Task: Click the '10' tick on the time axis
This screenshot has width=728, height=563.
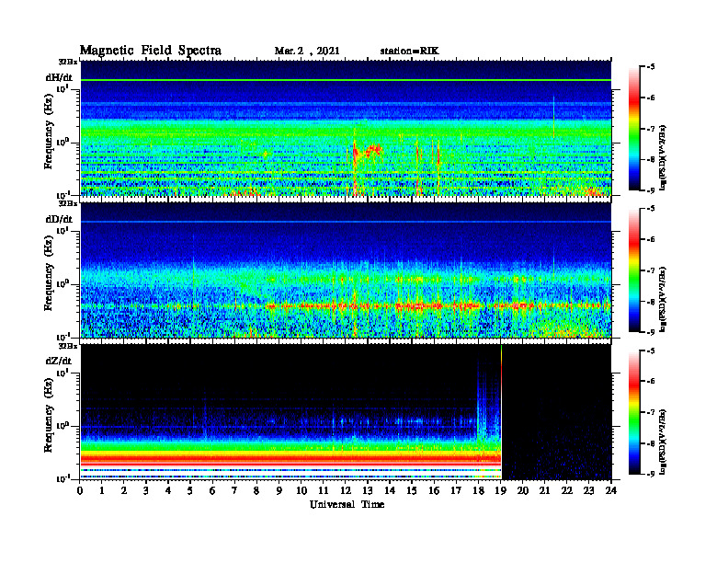Action: tap(301, 491)
